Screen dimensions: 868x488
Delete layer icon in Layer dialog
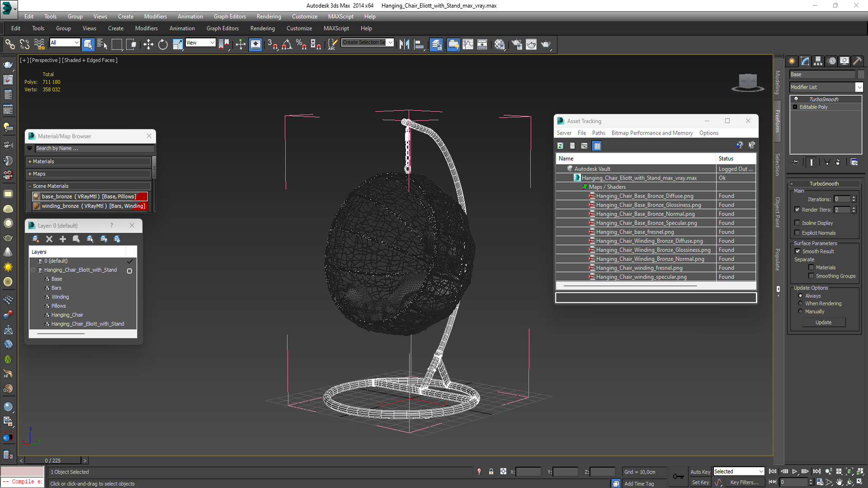pos(49,239)
